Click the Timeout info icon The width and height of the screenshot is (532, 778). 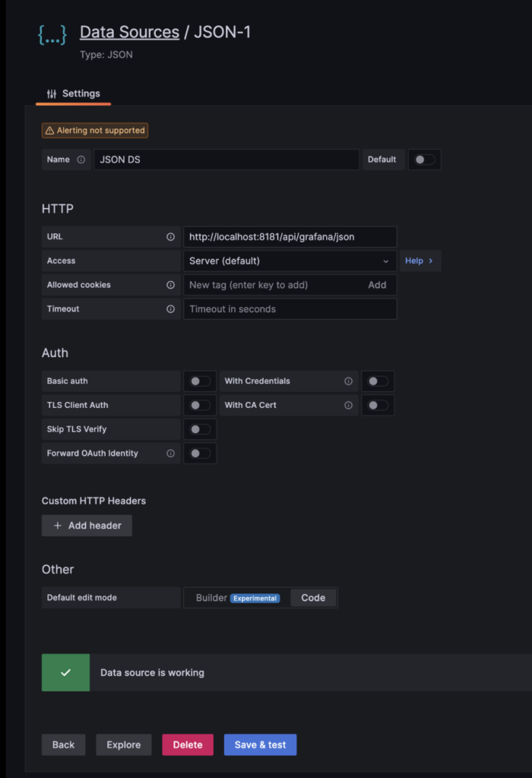(x=170, y=309)
